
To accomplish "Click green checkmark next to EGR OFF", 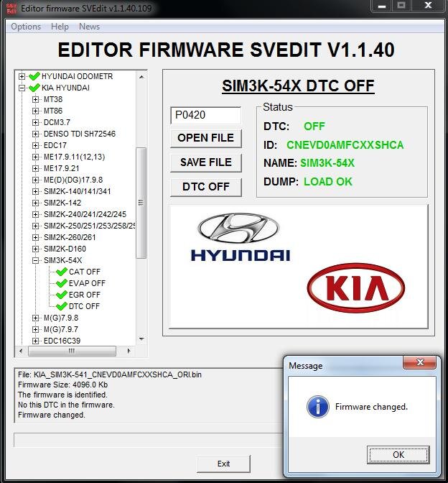I will click(x=62, y=295).
